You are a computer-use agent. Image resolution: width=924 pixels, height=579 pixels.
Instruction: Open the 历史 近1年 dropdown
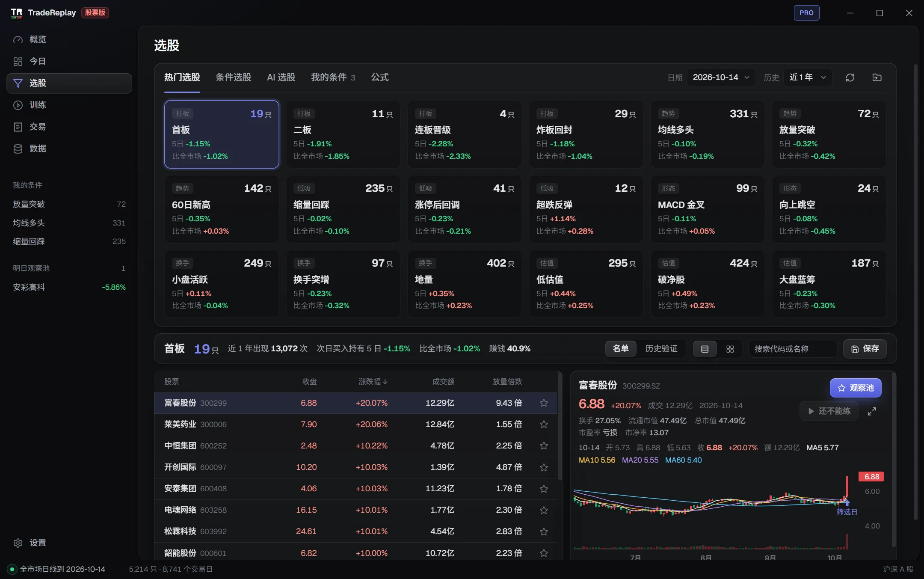(x=808, y=77)
